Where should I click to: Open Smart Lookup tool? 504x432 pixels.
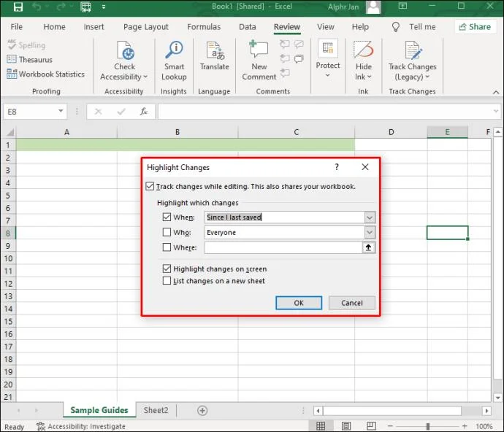(174, 61)
